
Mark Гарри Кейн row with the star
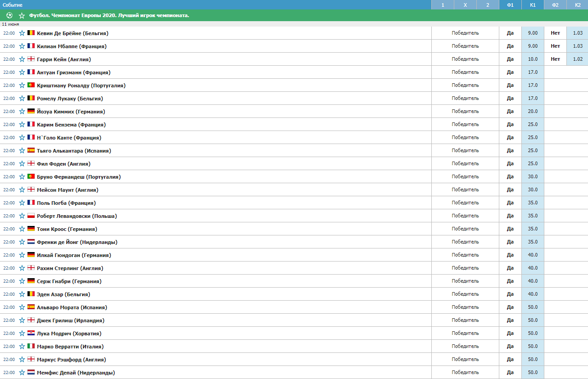pyautogui.click(x=22, y=59)
